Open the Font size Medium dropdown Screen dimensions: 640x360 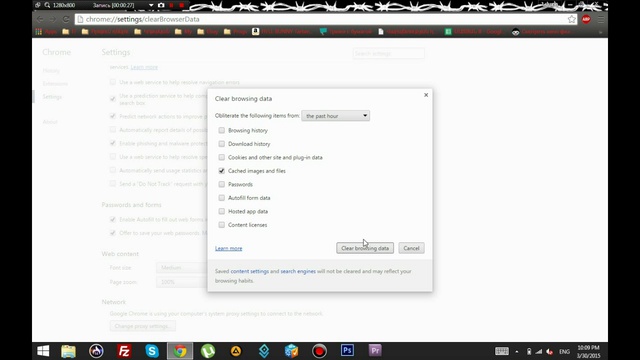tap(182, 268)
